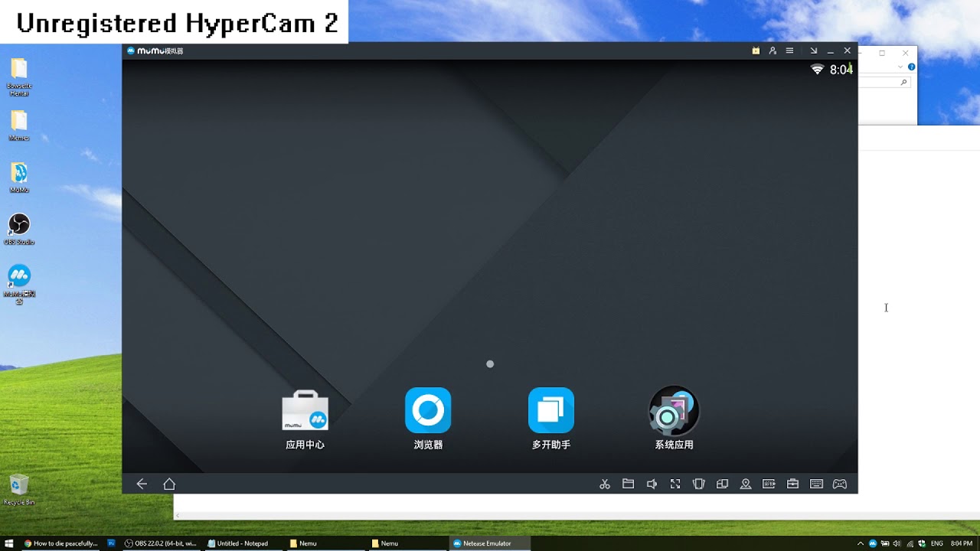Select the Memes desktop folder

19,126
